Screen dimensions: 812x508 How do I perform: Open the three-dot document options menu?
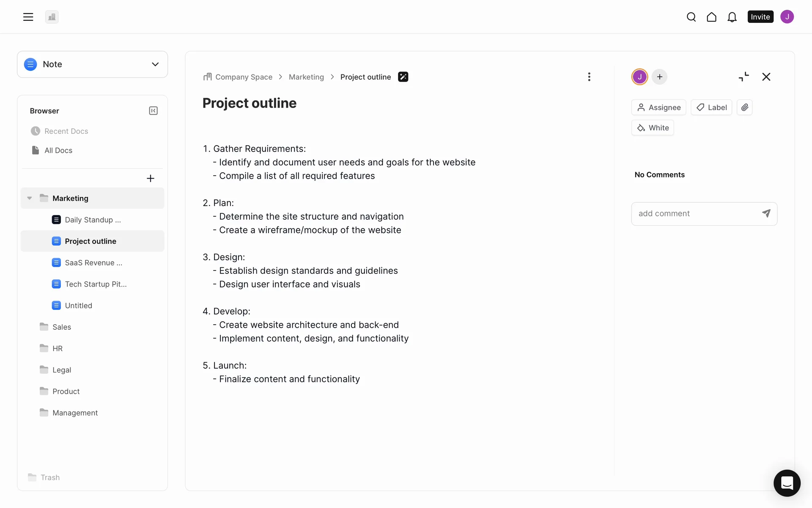[x=589, y=77]
